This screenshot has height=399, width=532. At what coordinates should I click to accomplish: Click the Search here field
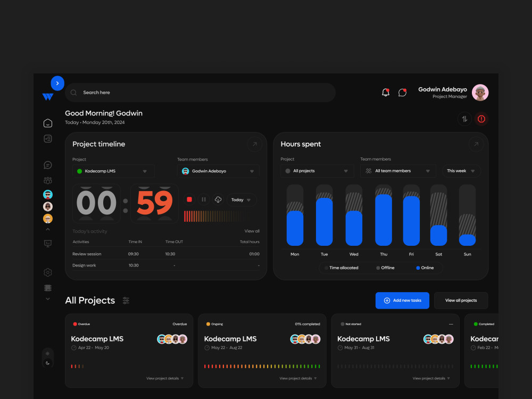[200, 92]
